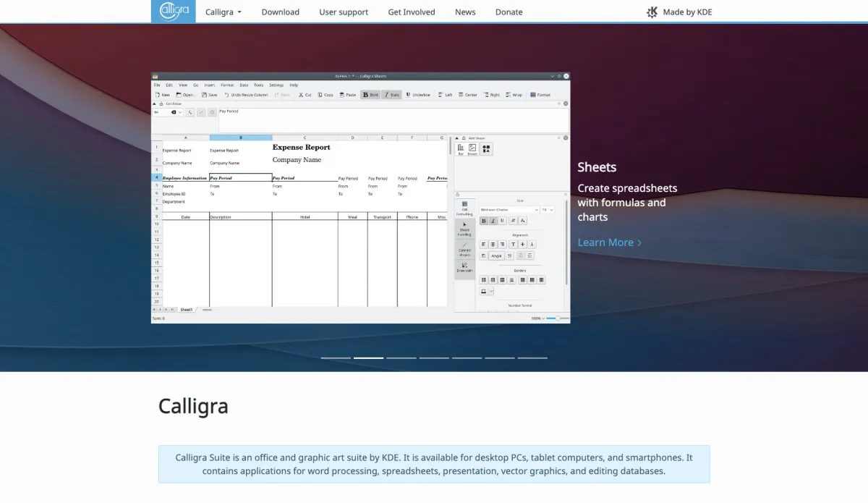Click the Center align toolbar button
Viewport: 868px width, 503px height.
click(x=467, y=95)
